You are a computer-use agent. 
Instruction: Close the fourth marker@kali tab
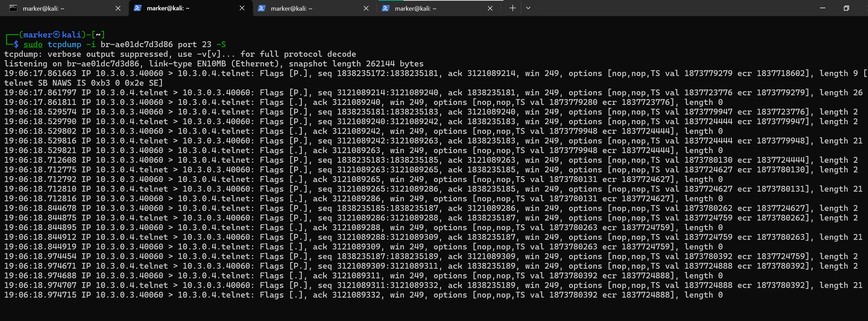pyautogui.click(x=490, y=8)
